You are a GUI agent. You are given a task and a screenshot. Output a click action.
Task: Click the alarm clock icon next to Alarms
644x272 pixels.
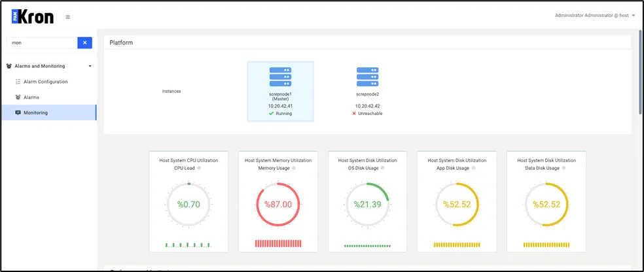click(18, 97)
